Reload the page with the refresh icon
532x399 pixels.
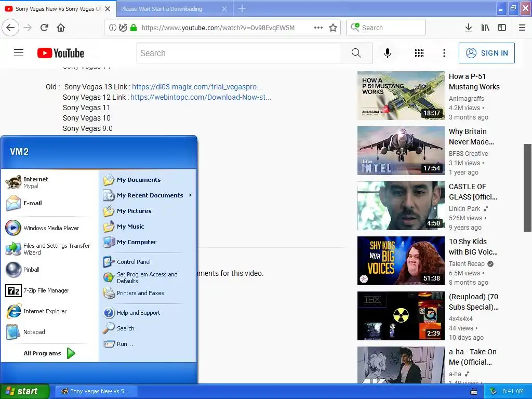(x=44, y=28)
